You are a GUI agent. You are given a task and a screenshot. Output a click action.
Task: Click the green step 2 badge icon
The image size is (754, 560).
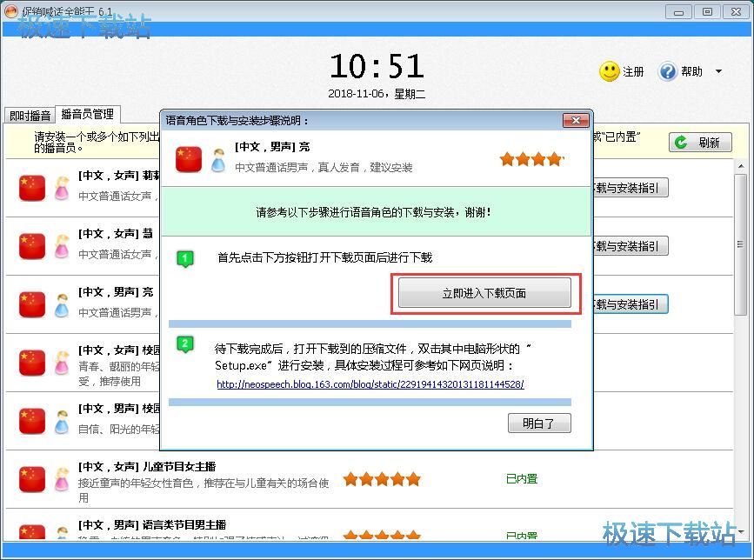coord(185,344)
